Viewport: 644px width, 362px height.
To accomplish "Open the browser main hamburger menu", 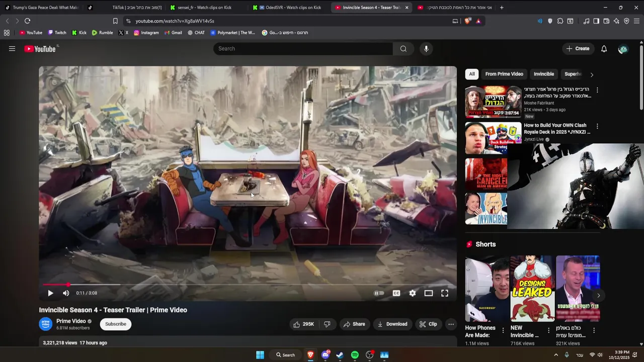I will (636, 21).
